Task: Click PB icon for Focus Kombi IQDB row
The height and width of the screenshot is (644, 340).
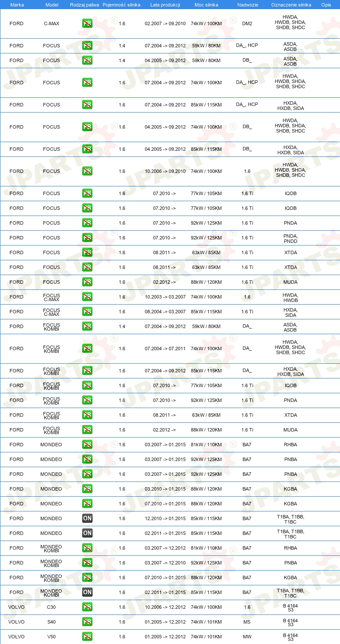Action: [87, 385]
